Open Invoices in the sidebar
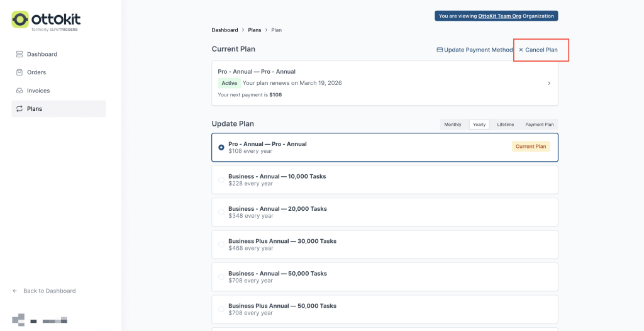Image resolution: width=644 pixels, height=331 pixels. tap(58, 91)
